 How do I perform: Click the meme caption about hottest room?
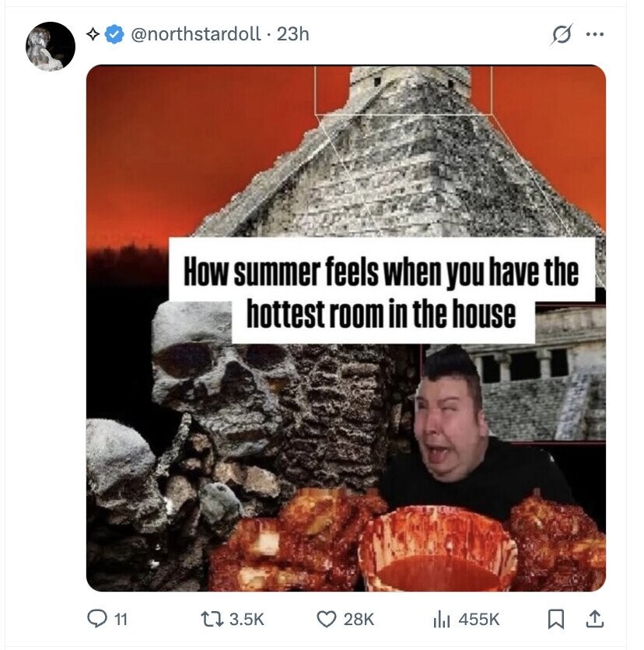[382, 292]
